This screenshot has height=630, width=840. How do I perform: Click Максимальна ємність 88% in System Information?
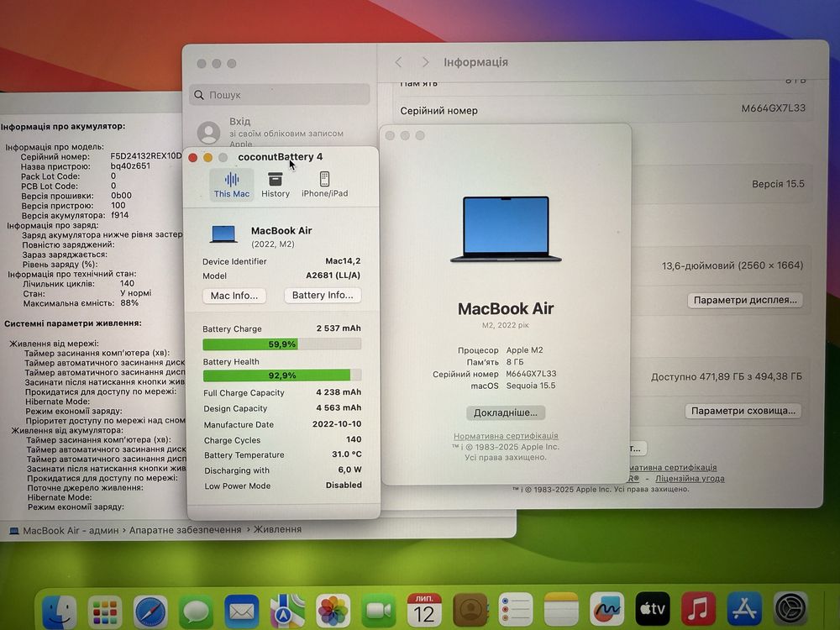tap(81, 303)
